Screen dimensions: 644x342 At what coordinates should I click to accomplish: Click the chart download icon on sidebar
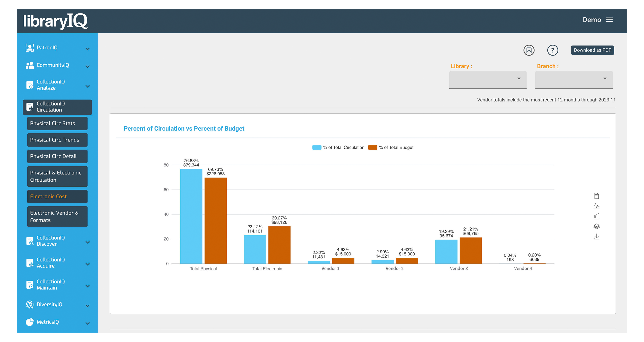[x=597, y=237]
